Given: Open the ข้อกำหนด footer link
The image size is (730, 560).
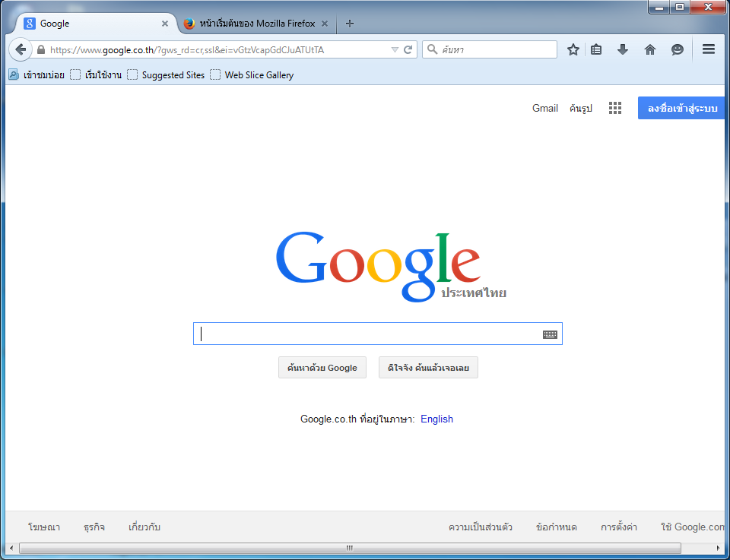Looking at the screenshot, I should tap(557, 527).
